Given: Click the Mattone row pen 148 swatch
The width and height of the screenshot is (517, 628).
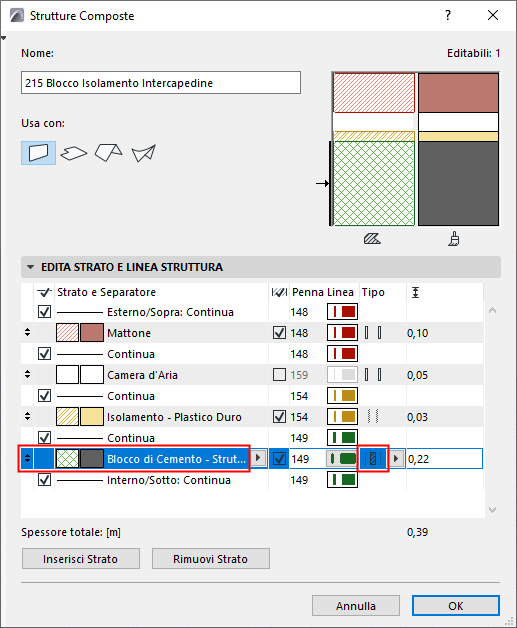Looking at the screenshot, I should coord(342,333).
